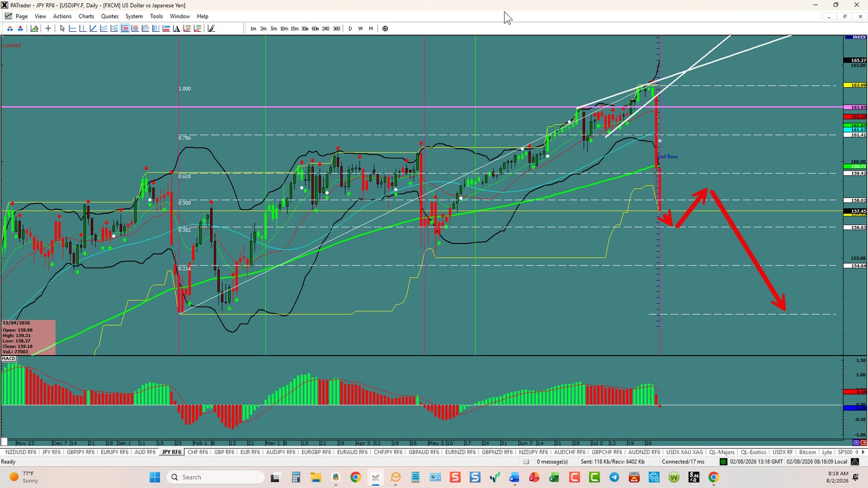Screen dimensions: 868x488
Task: Switch to the EURJPY RF6 tab
Action: point(115,452)
